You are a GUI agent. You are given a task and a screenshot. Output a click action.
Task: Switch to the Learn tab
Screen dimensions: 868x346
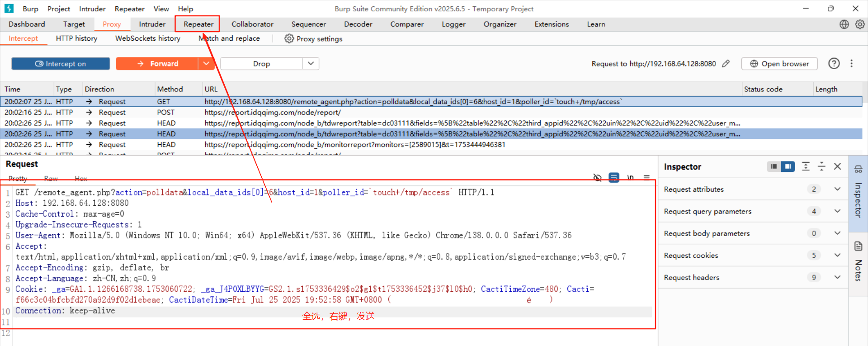point(596,24)
